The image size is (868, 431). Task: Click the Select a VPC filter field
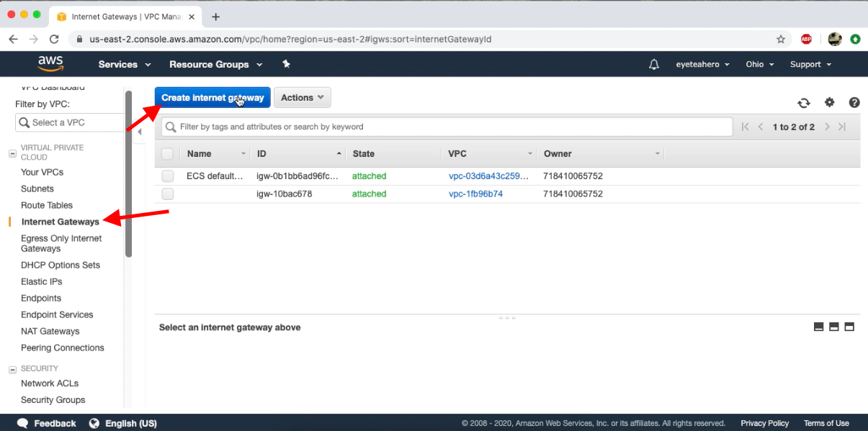[x=70, y=122]
